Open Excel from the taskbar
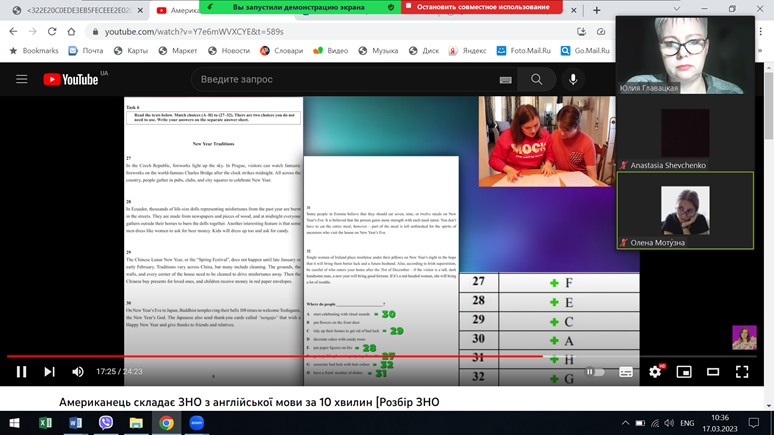This screenshot has width=774, height=435. click(x=45, y=423)
